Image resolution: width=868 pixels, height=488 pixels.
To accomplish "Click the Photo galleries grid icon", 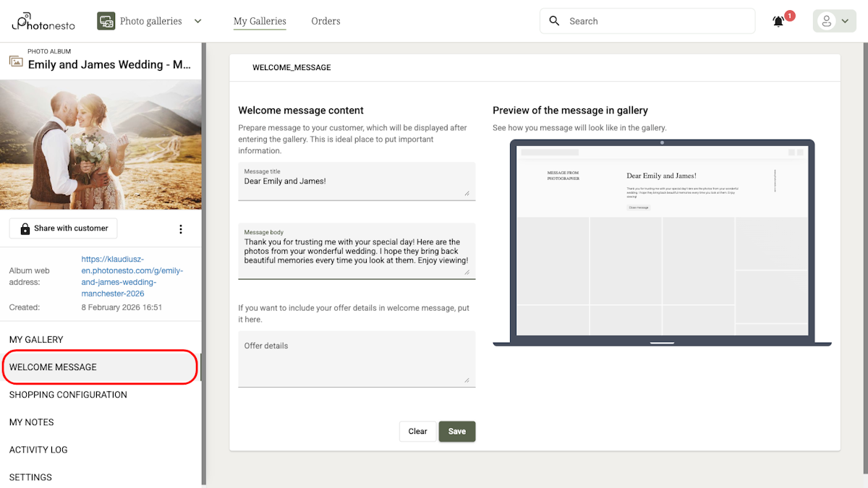I will (x=106, y=21).
